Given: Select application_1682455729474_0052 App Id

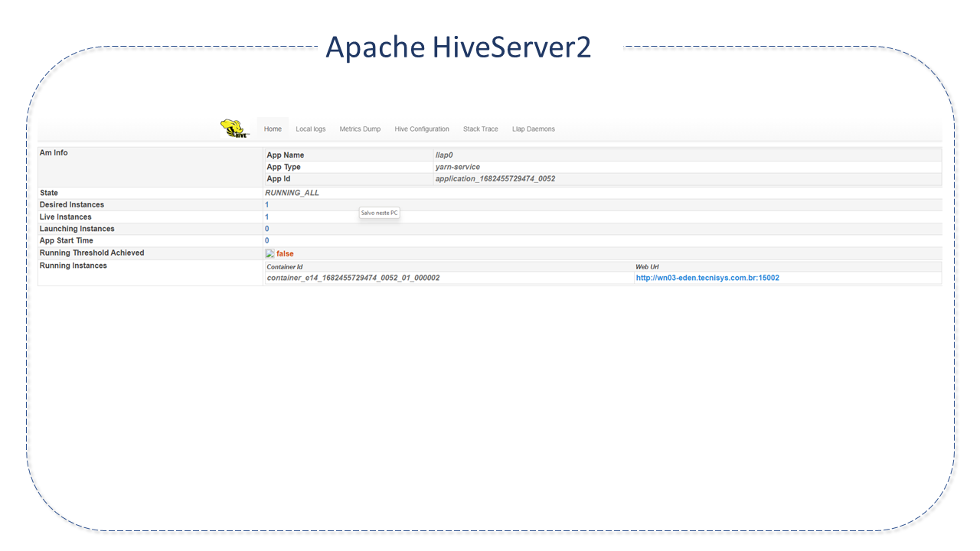Looking at the screenshot, I should pos(495,179).
